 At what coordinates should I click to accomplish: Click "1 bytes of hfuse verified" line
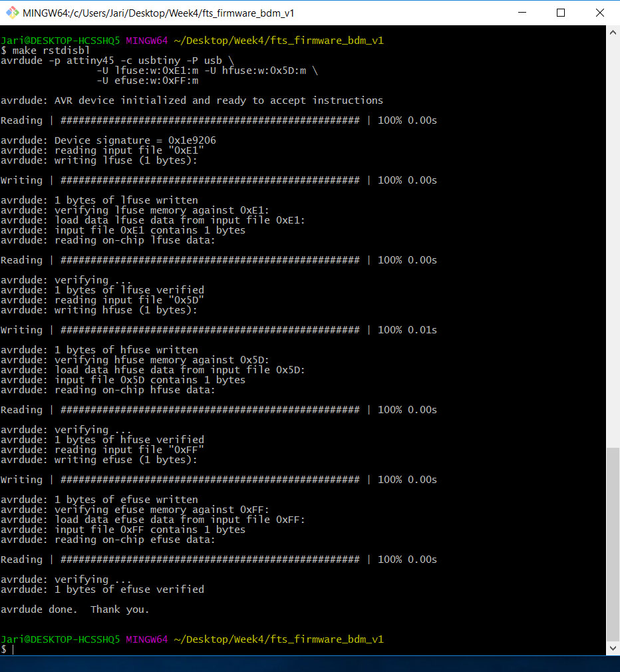click(x=102, y=440)
